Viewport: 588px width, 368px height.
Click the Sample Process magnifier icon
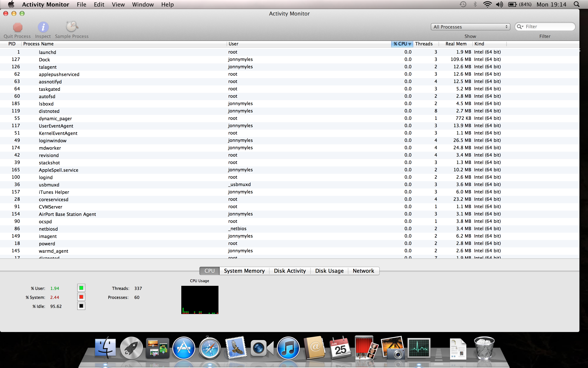click(x=72, y=27)
